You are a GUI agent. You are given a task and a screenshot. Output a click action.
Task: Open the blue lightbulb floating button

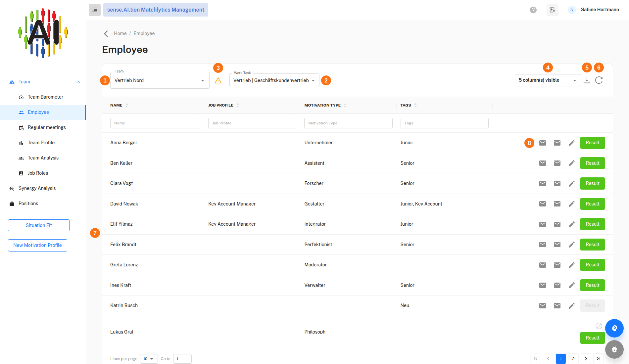point(614,328)
